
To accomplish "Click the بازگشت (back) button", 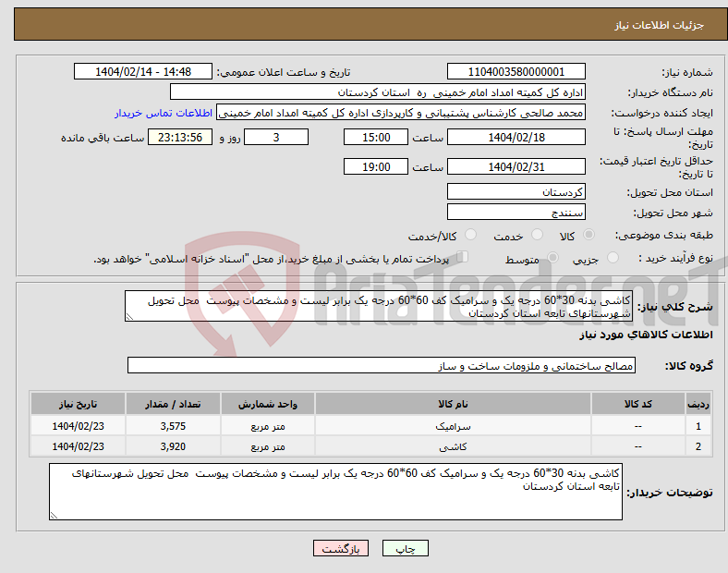I will (341, 548).
